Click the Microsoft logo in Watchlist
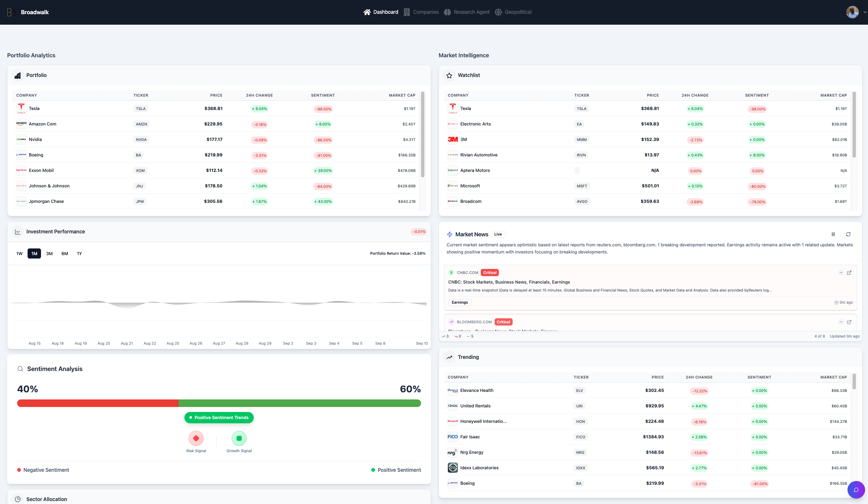 pos(453,186)
